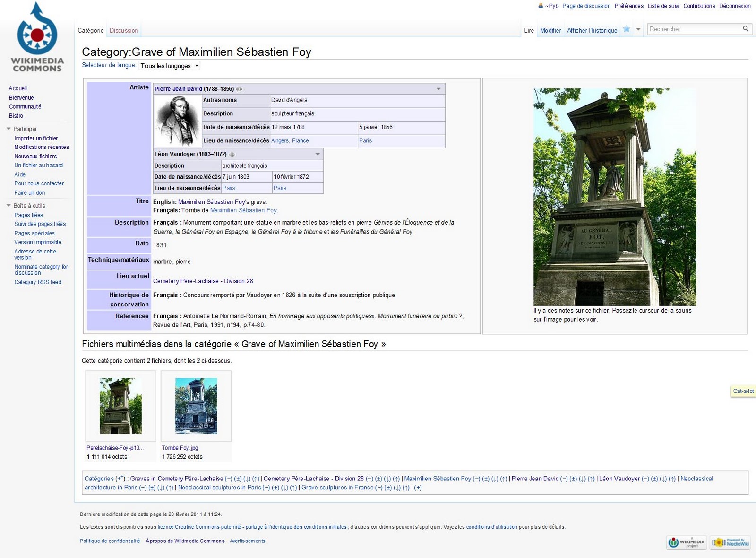Click icon next to Pierre Jean David heading

pos(240,89)
